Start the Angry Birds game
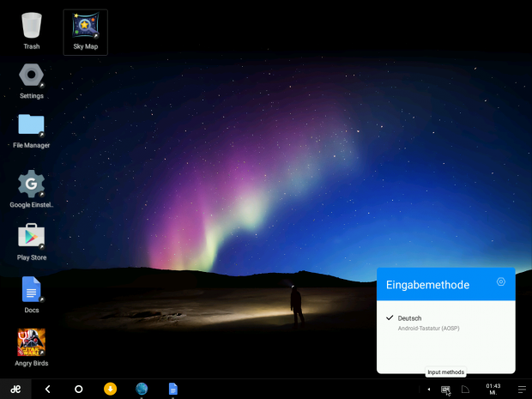The width and height of the screenshot is (532, 399). (x=32, y=343)
